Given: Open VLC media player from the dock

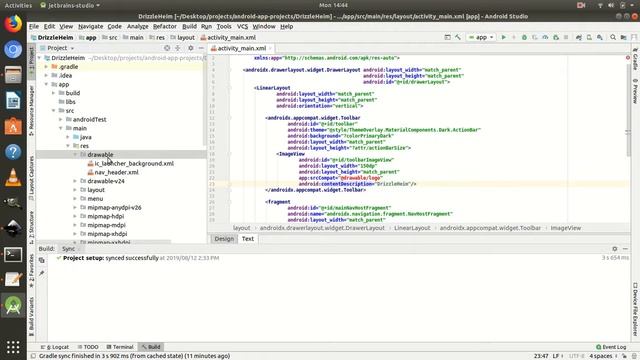Looking at the screenshot, I should pyautogui.click(x=13, y=178).
